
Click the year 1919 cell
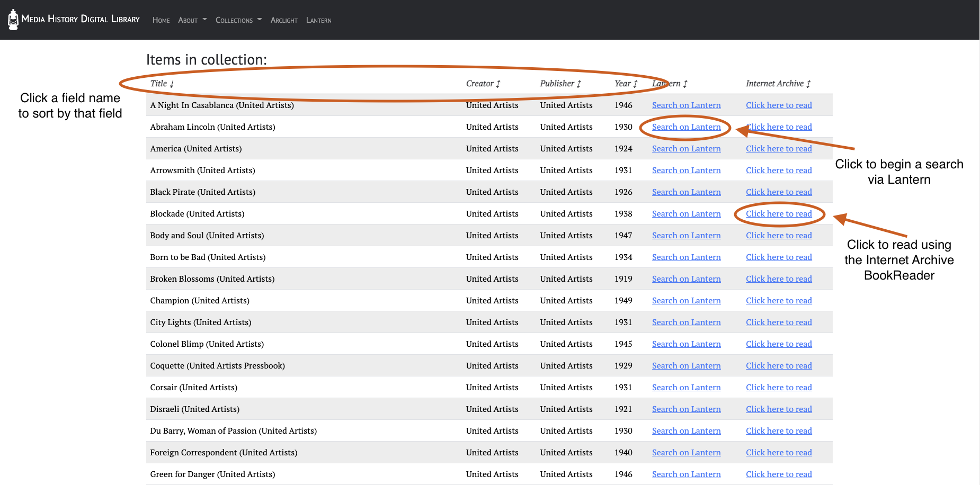623,279
